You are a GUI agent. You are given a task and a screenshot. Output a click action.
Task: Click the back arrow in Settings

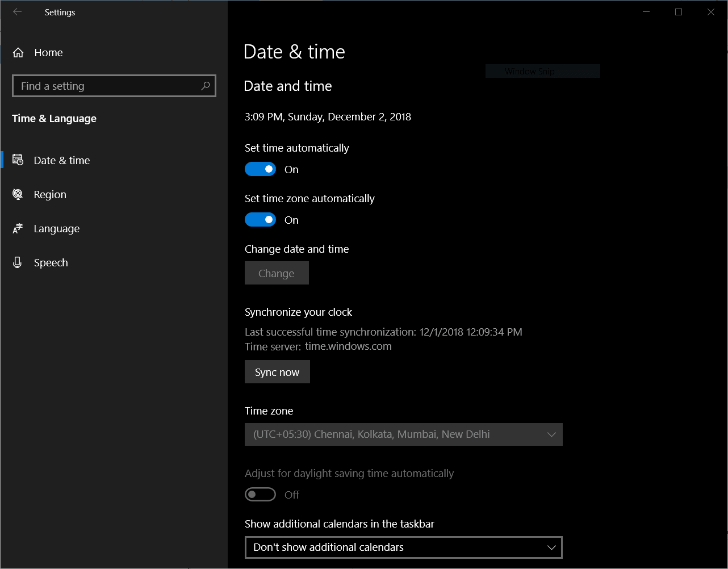[x=17, y=12]
